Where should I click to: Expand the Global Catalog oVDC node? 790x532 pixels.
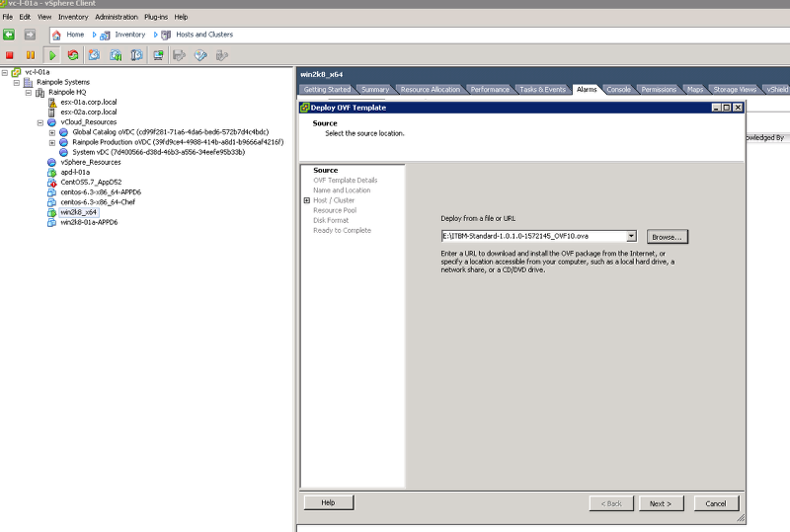(52, 132)
